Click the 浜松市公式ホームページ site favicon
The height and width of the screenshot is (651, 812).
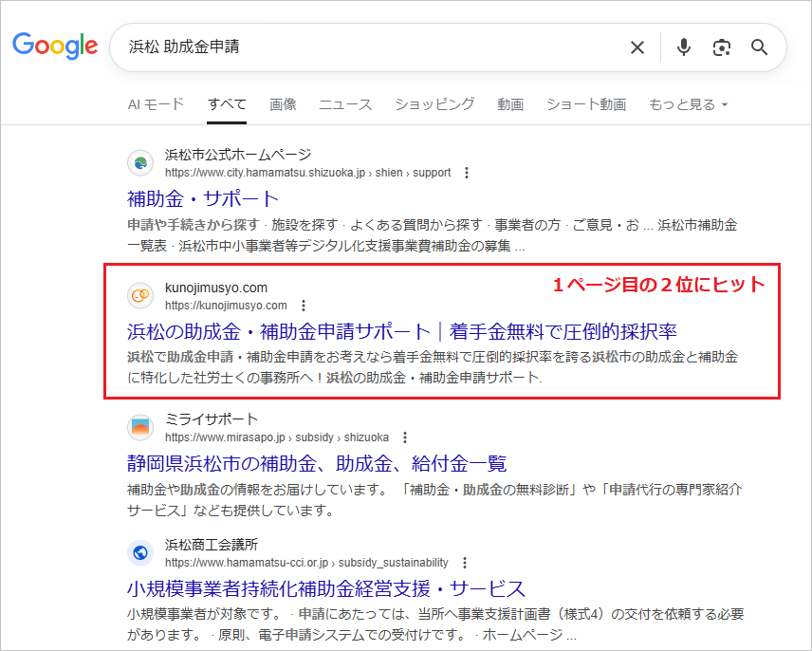139,162
